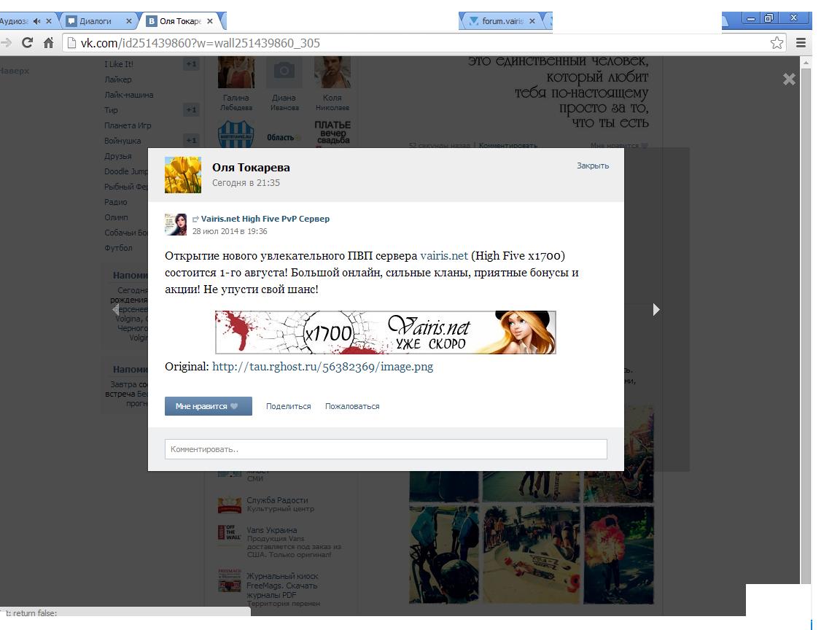Go to the browser home page icon
The height and width of the screenshot is (630, 840).
pos(49,43)
